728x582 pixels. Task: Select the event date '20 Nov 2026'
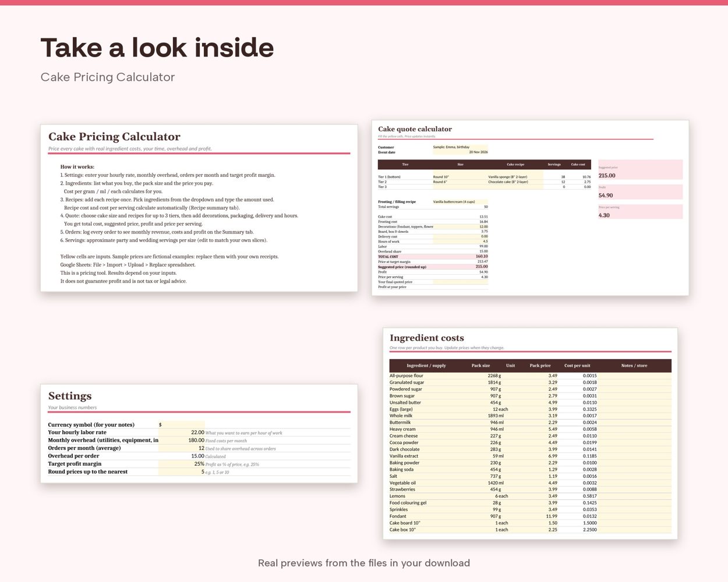point(460,152)
